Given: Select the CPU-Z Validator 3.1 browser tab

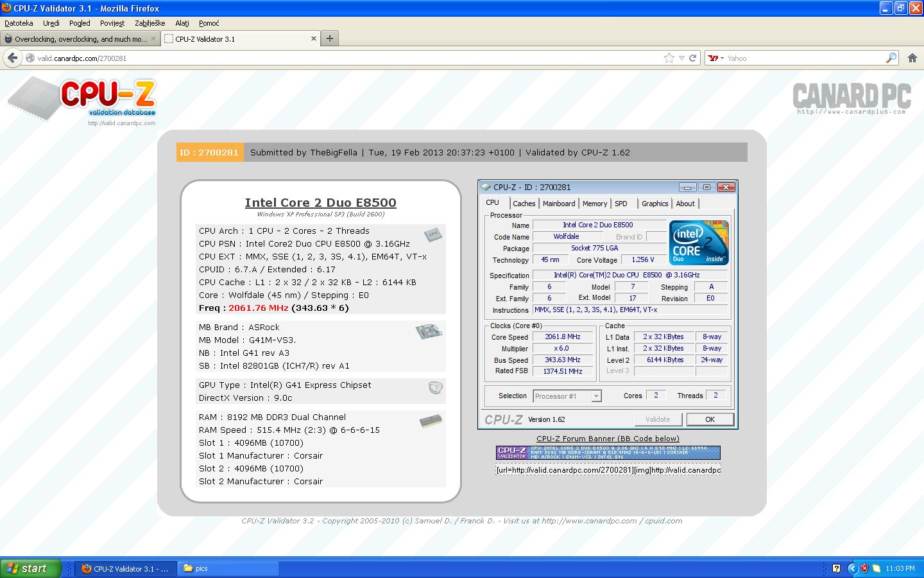Looking at the screenshot, I should click(241, 39).
